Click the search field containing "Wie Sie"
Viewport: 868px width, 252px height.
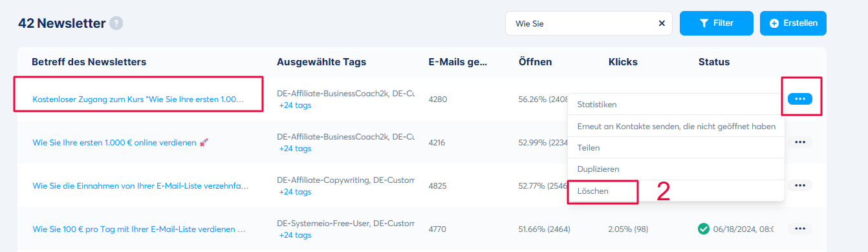tap(589, 23)
